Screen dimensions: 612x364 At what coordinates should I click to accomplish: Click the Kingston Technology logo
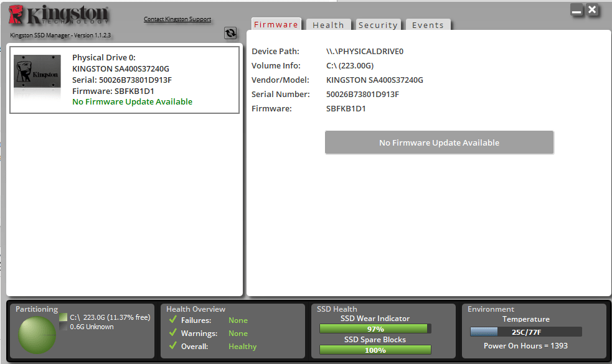(x=59, y=15)
